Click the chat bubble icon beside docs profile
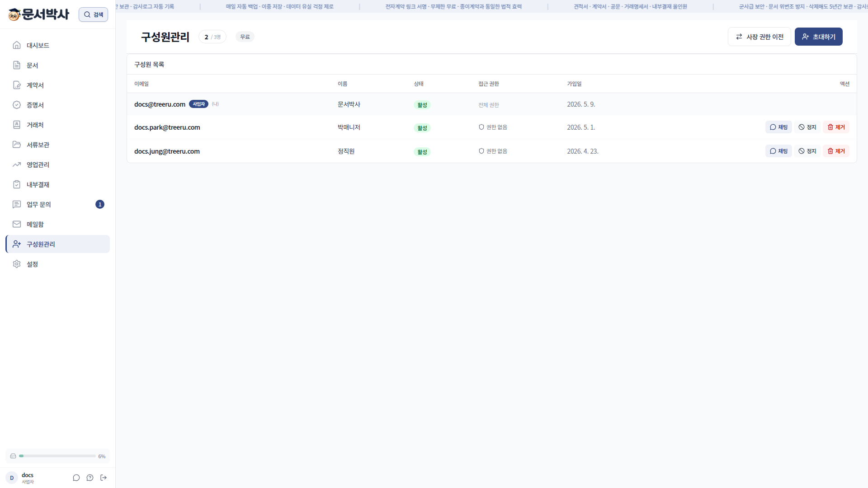868x488 pixels. pos(76,478)
